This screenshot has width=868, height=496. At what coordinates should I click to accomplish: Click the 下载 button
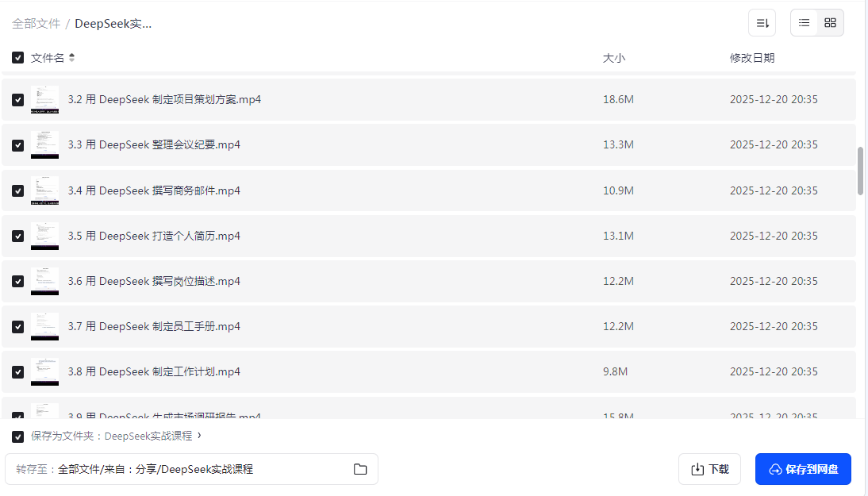(709, 470)
